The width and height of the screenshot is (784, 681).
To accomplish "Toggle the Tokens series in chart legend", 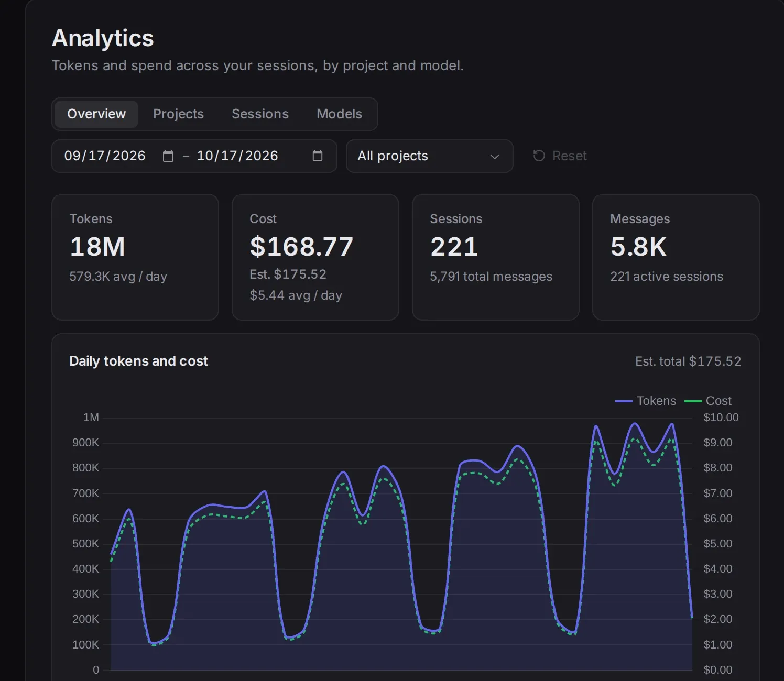I will 646,401.
